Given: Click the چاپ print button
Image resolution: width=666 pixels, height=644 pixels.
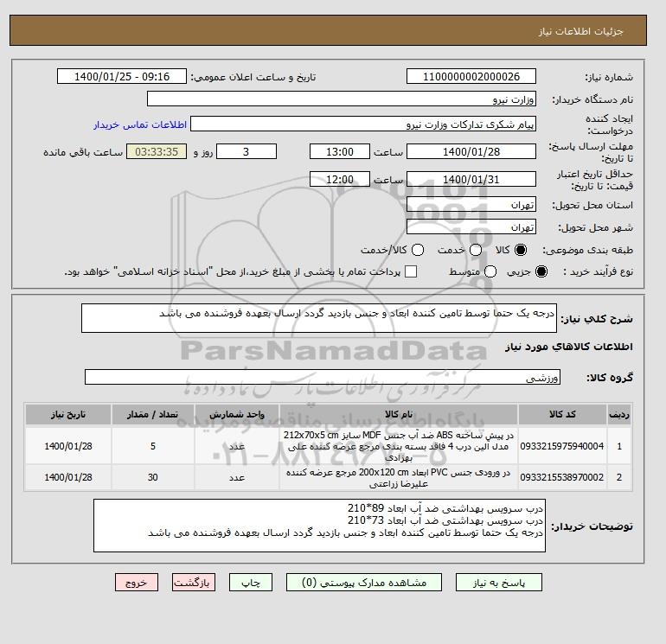Looking at the screenshot, I should tap(251, 583).
